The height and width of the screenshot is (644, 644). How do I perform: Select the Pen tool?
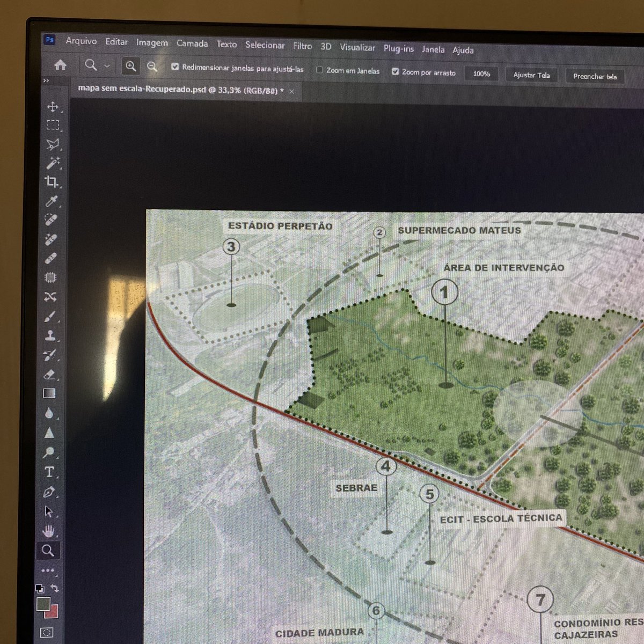tap(49, 492)
